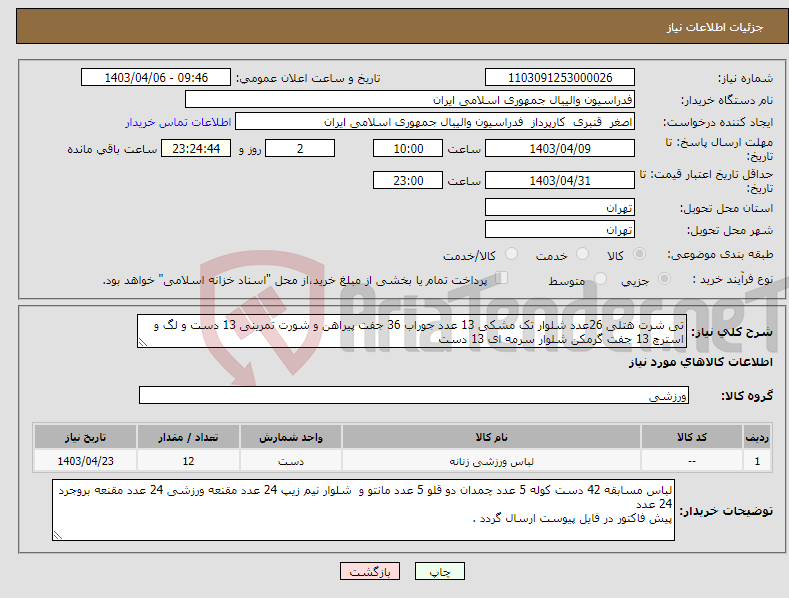Image resolution: width=789 pixels, height=598 pixels.
Task: Click the deadline time field 10:00
Action: coord(408,148)
